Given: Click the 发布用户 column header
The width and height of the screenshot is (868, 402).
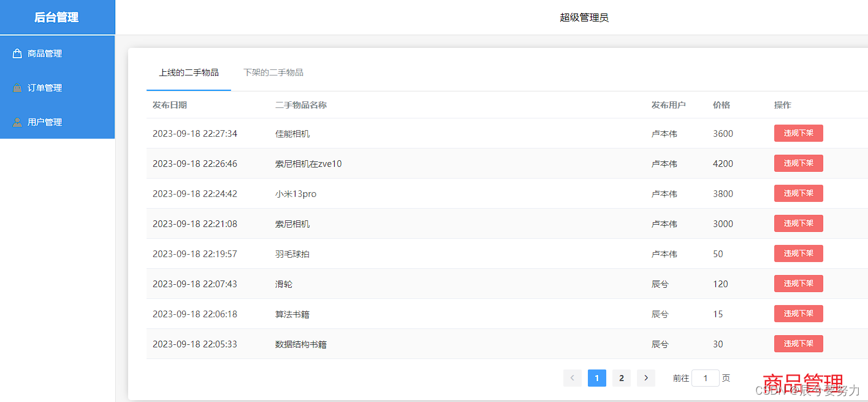Looking at the screenshot, I should click(x=669, y=105).
